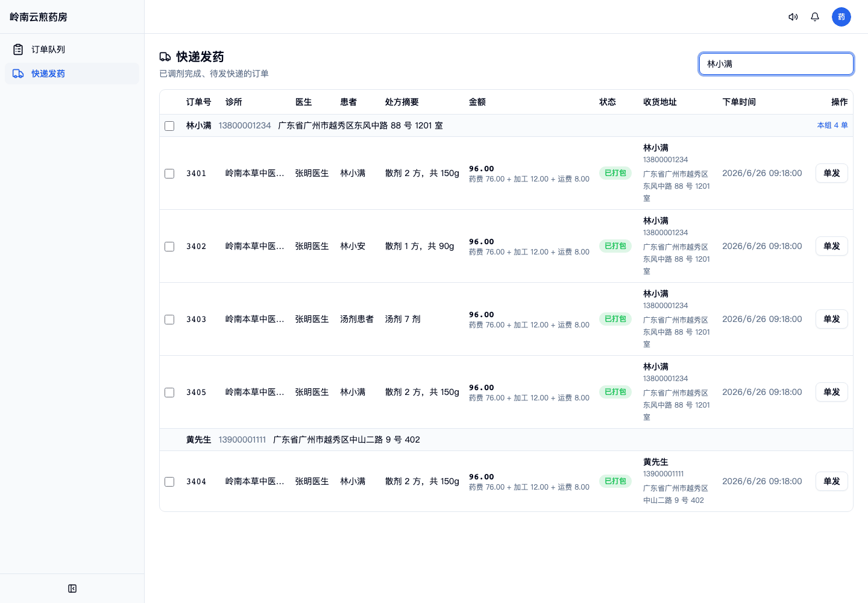The height and width of the screenshot is (603, 868).
Task: Click the 医生 column header
Action: click(x=304, y=102)
